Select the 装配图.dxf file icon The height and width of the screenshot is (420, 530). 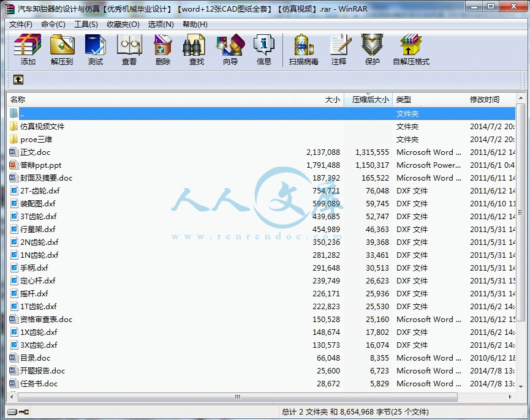[x=14, y=204]
